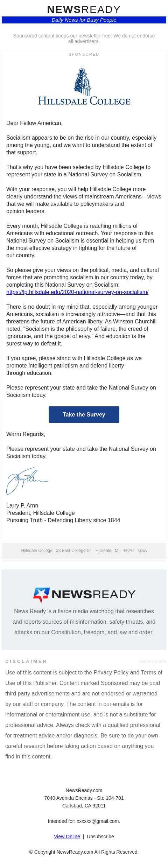The image size is (168, 868).
Task: Click the DISCLAIMER heading
Action: (26, 661)
